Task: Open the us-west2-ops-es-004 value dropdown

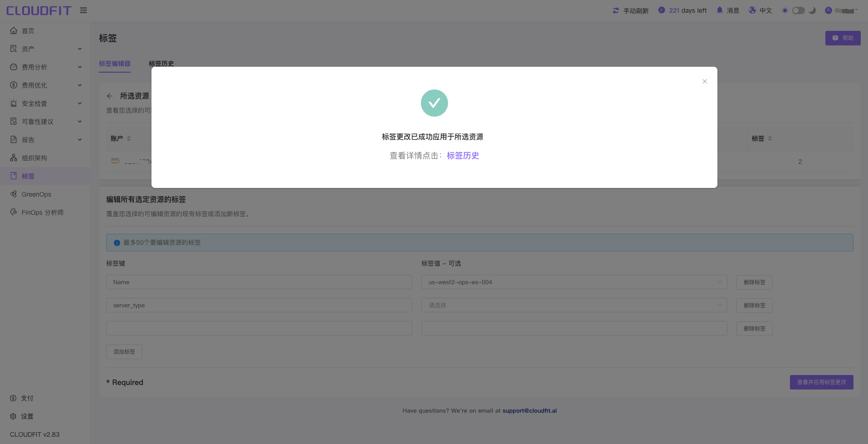Action: (574, 282)
